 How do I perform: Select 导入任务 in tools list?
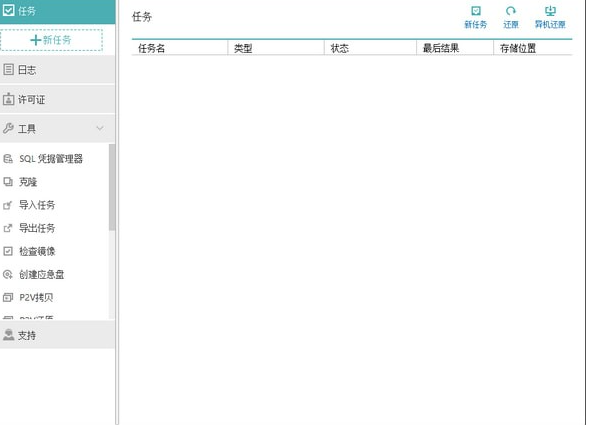click(x=37, y=205)
